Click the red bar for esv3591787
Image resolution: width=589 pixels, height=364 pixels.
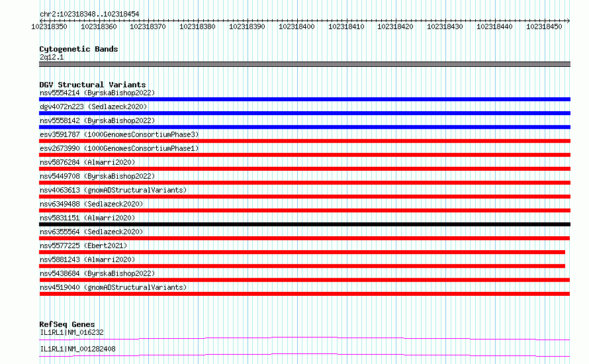pyautogui.click(x=304, y=141)
